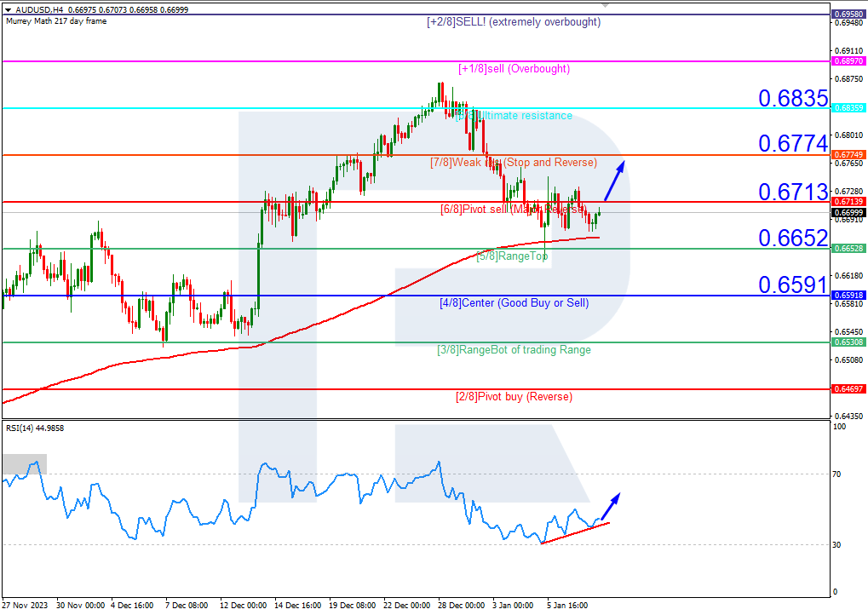Select the blue upward arrow annotation on the chart

616,179
